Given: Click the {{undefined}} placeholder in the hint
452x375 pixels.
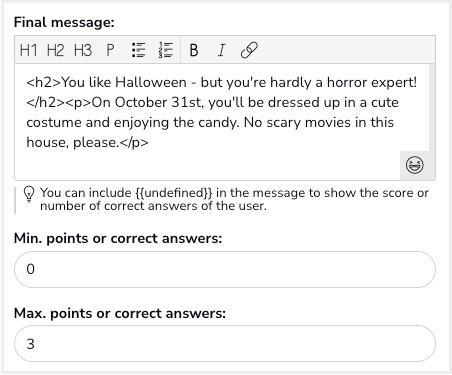Looking at the screenshot, I should click(x=174, y=193).
